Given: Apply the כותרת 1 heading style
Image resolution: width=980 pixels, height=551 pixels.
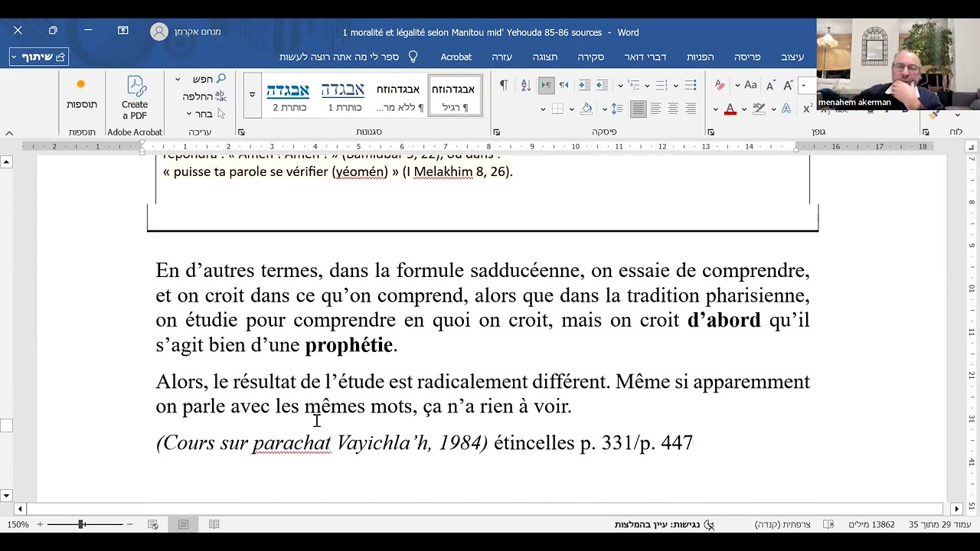Looking at the screenshot, I should pyautogui.click(x=342, y=95).
